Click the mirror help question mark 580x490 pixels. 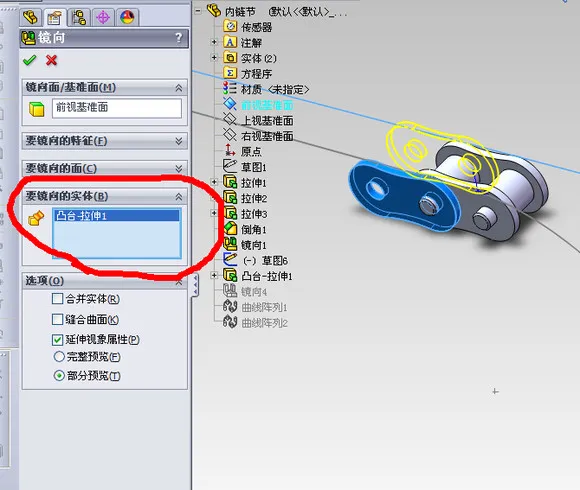tap(179, 37)
